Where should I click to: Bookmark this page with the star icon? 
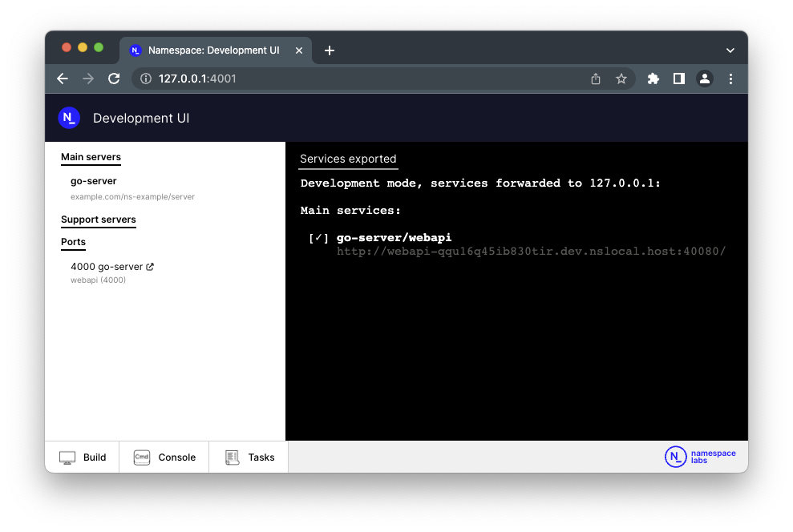[621, 79]
